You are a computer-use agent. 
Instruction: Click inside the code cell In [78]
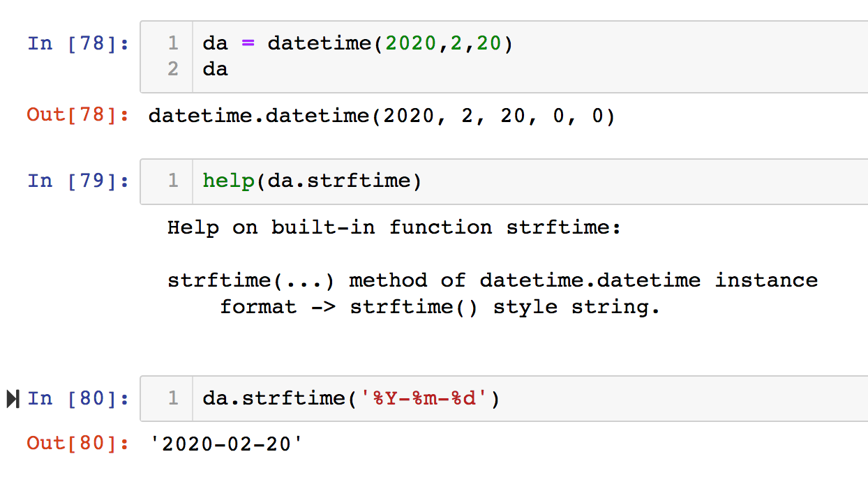504,56
